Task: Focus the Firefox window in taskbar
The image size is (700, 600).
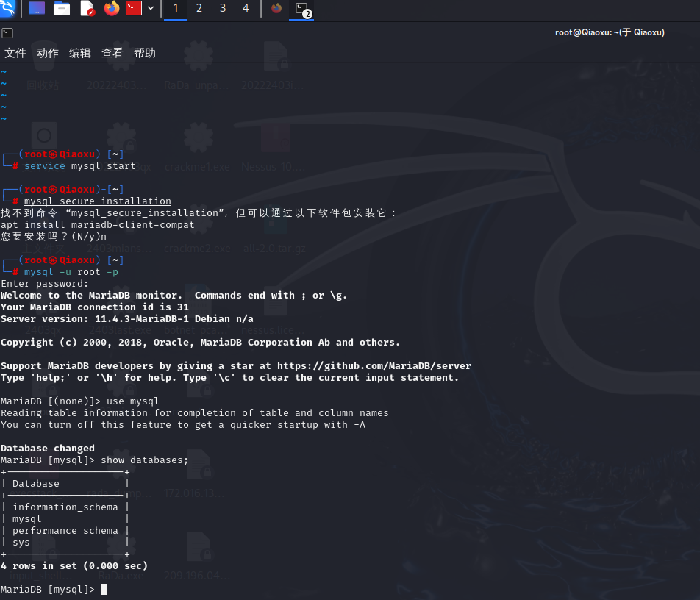Action: pos(276,9)
